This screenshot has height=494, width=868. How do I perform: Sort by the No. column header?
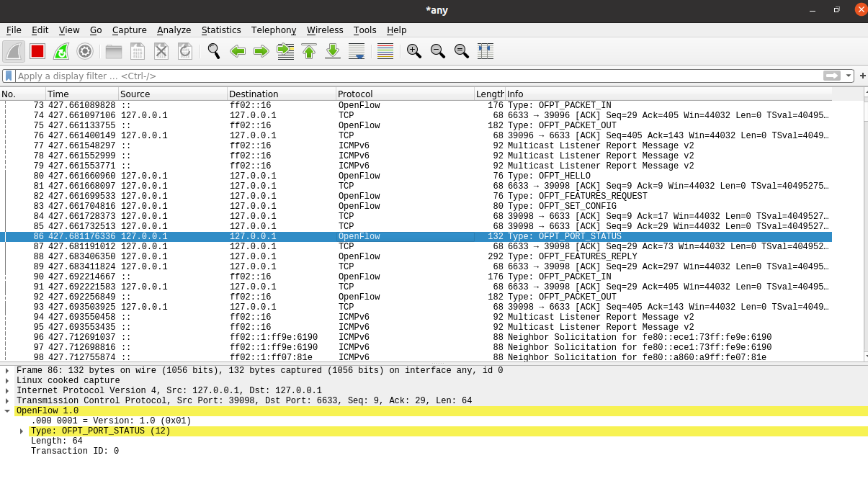23,94
